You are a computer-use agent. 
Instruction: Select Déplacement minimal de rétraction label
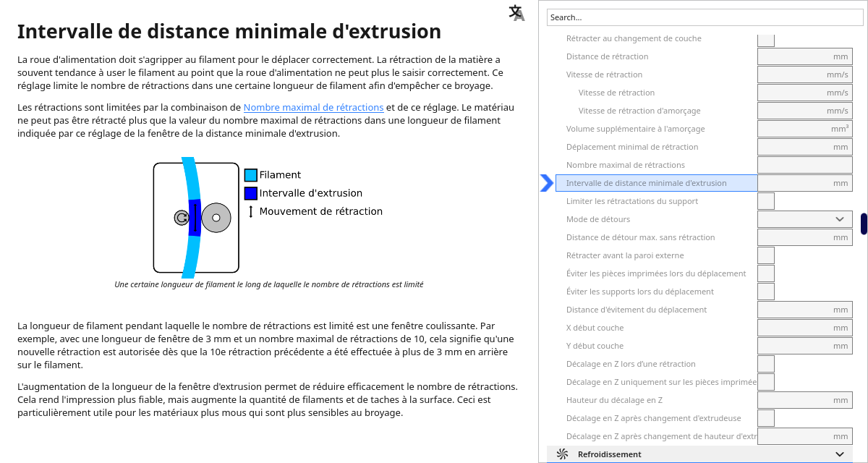click(632, 147)
